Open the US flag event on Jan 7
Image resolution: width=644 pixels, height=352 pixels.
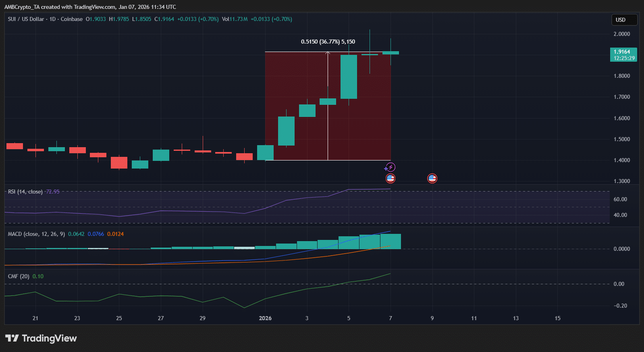[x=390, y=178]
